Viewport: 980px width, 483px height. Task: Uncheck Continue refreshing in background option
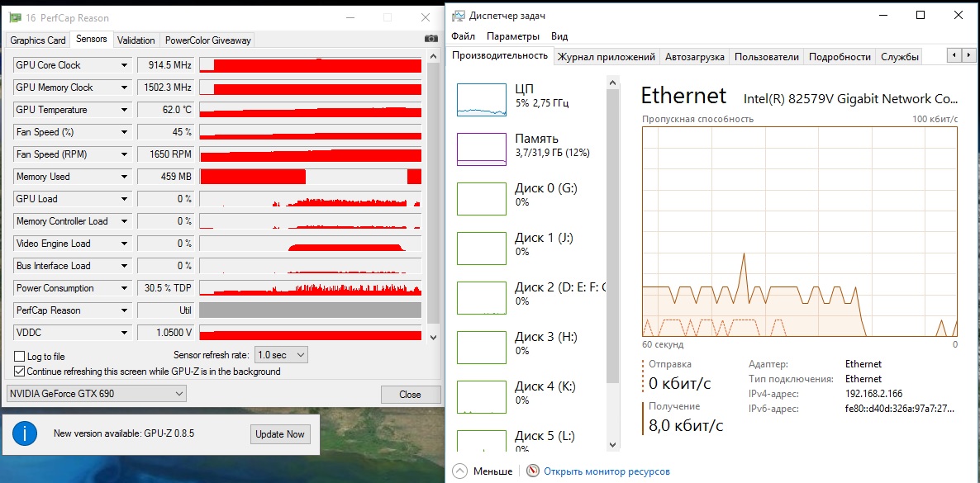20,372
